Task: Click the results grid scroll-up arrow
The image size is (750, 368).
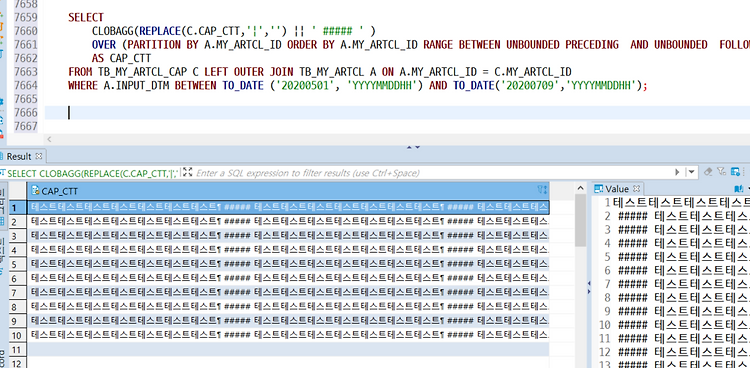Action: point(580,188)
